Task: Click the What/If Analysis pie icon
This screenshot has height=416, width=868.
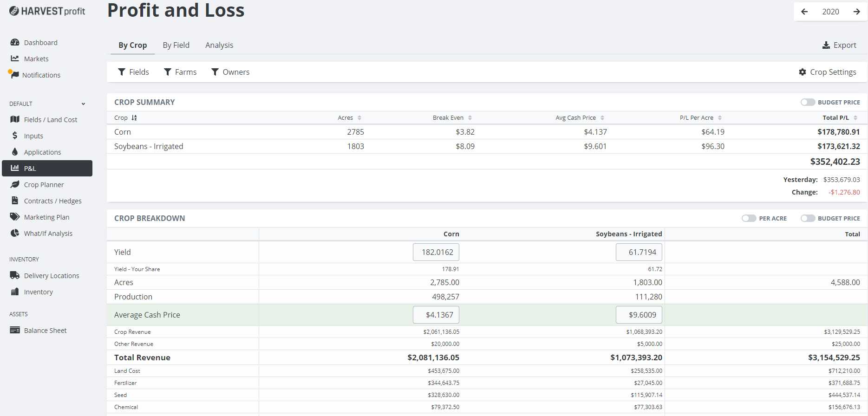Action: click(15, 233)
